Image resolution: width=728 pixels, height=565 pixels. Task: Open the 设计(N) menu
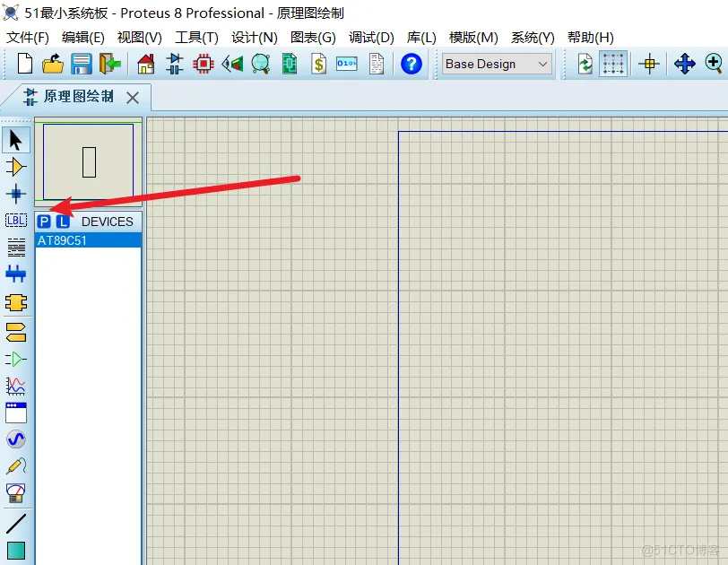pyautogui.click(x=255, y=37)
